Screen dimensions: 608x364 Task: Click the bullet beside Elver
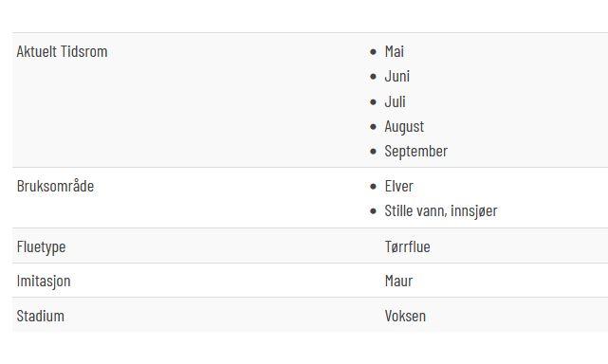click(x=373, y=187)
